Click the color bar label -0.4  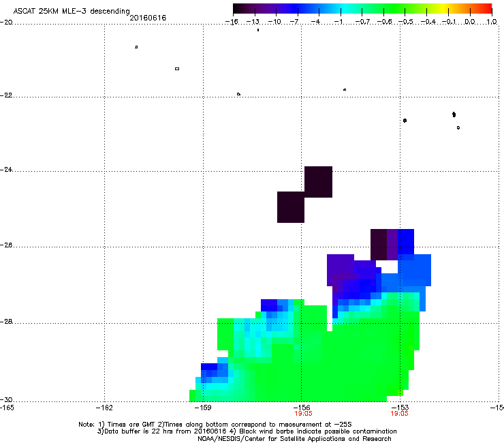click(428, 22)
